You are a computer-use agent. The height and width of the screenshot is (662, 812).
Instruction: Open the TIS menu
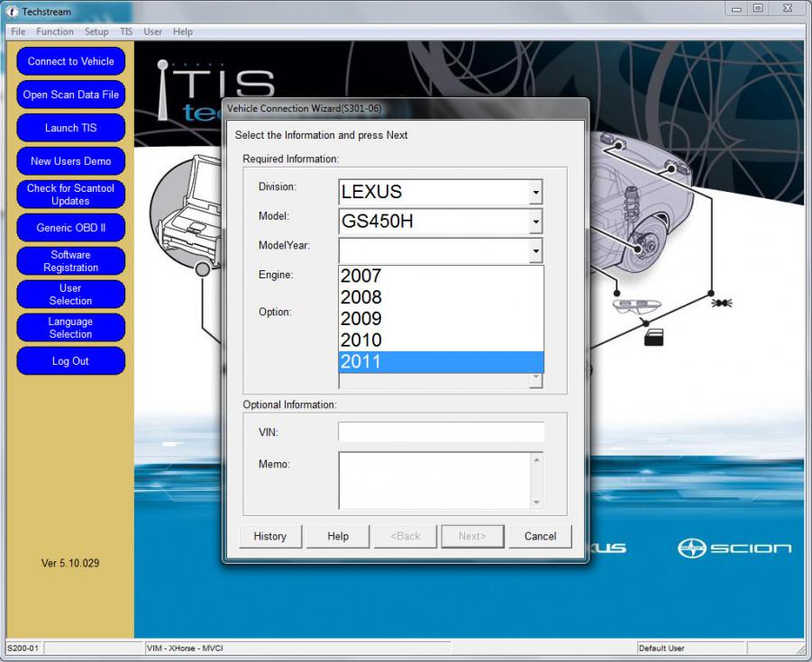(x=126, y=32)
